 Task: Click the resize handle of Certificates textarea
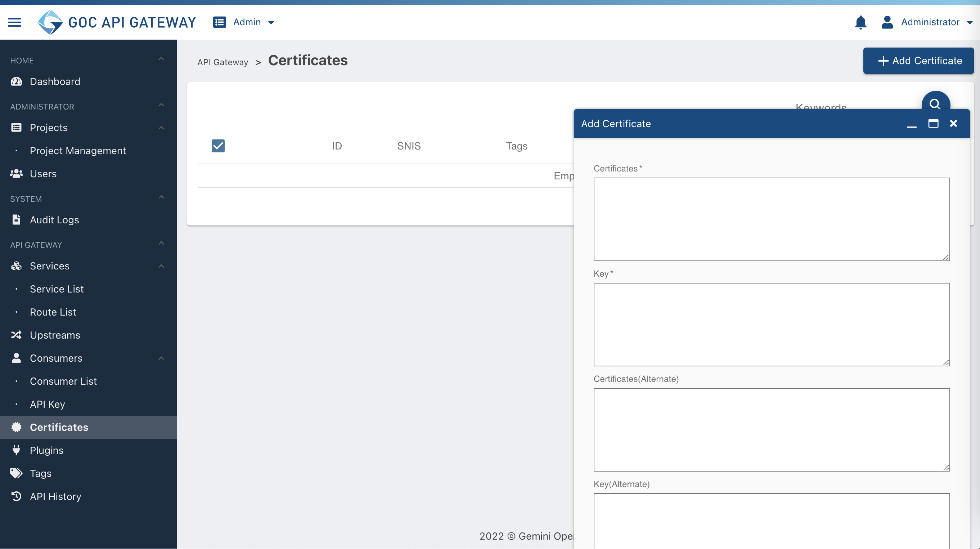pyautogui.click(x=946, y=257)
